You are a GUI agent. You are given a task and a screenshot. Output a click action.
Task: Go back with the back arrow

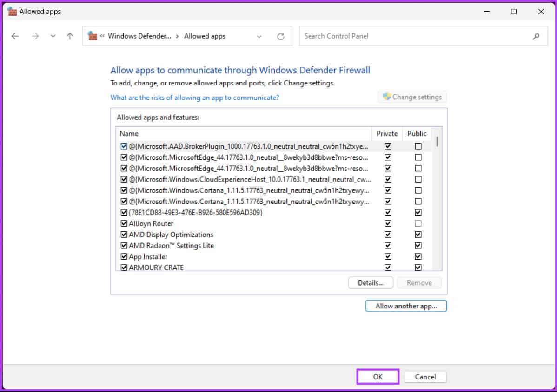[15, 36]
